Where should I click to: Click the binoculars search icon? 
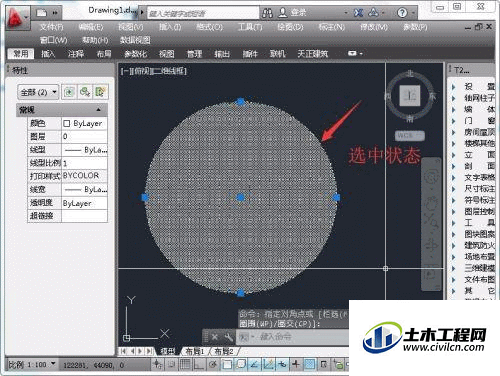pyautogui.click(x=267, y=13)
